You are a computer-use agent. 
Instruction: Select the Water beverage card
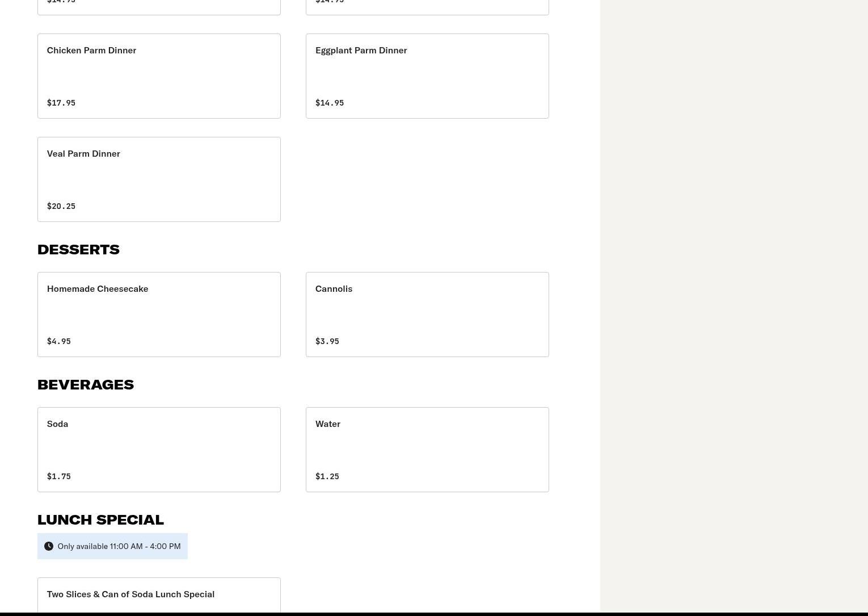click(427, 450)
